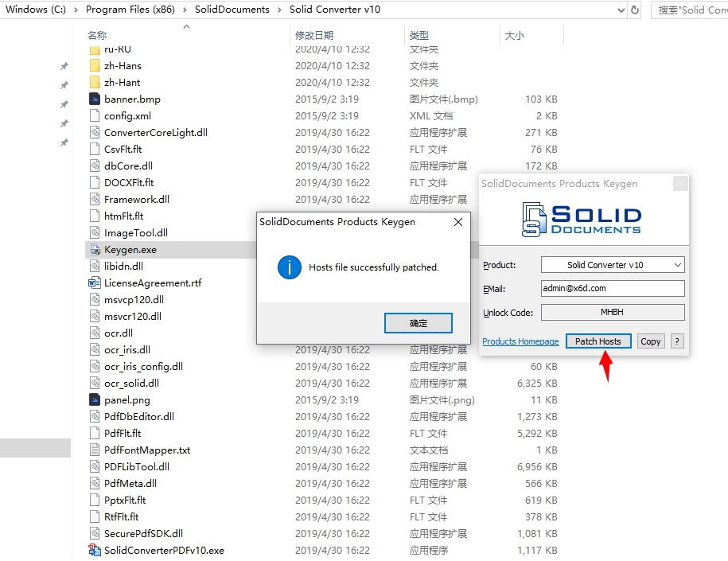The width and height of the screenshot is (728, 561).
Task: Click the SolidConverterPDFv10.exe application icon
Action: (x=95, y=551)
